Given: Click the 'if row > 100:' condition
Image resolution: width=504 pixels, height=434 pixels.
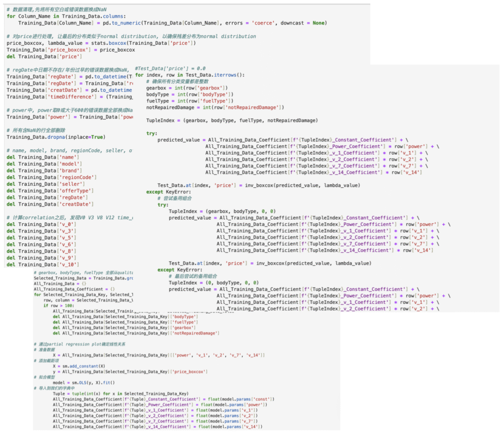Looking at the screenshot, I should pos(59,305).
